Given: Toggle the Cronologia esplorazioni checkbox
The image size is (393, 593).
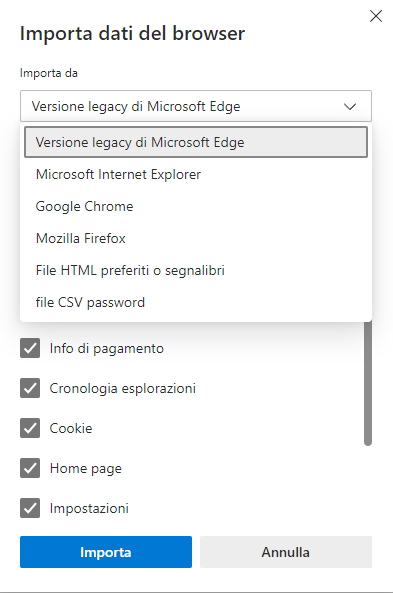Looking at the screenshot, I should (x=30, y=388).
